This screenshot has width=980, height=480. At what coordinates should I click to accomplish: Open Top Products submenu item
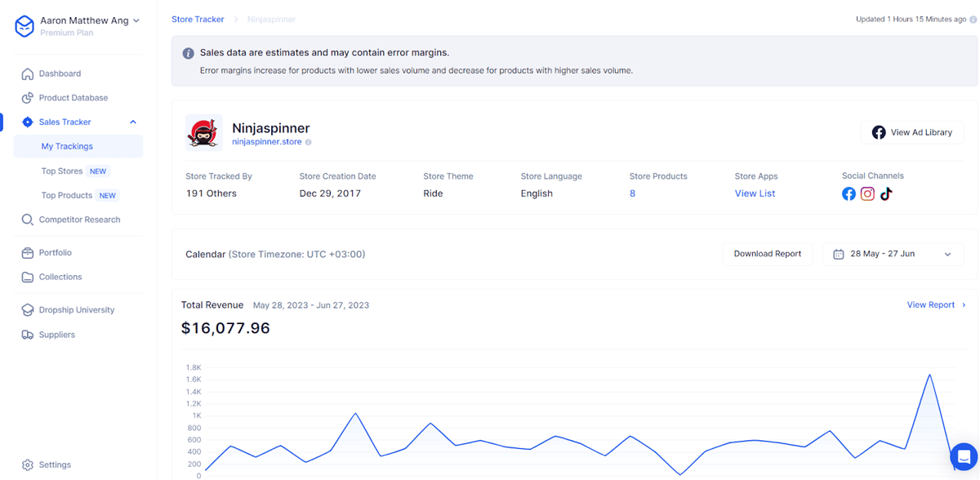(66, 196)
